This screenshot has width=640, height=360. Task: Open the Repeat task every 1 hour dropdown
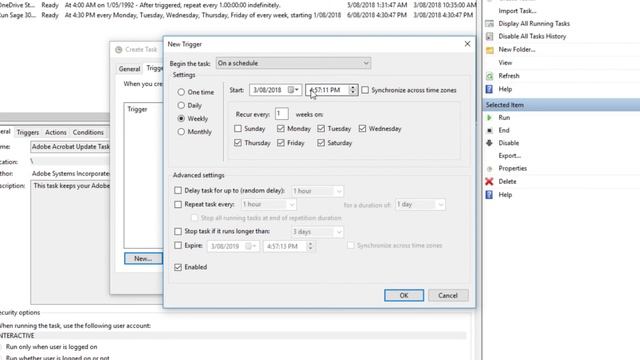(269, 204)
